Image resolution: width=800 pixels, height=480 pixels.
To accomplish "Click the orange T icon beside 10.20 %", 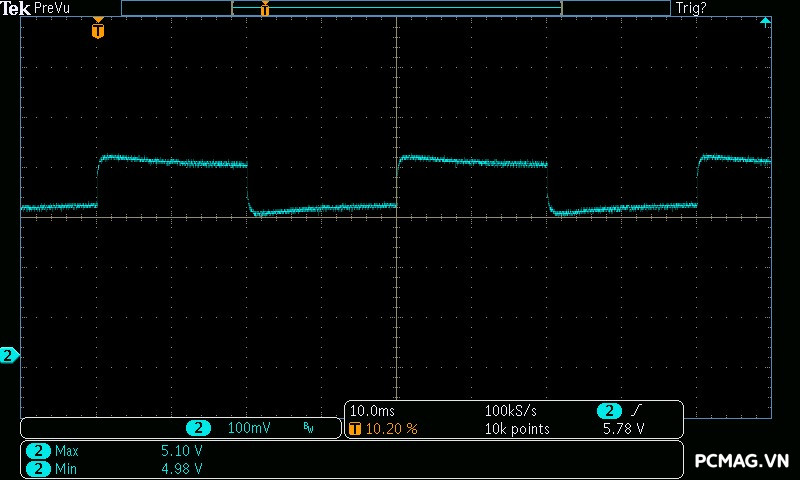I will (x=355, y=428).
